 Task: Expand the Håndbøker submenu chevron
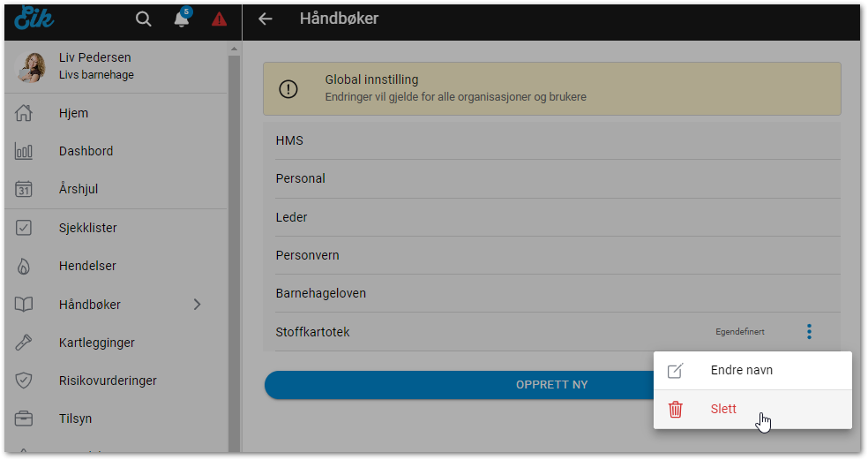pyautogui.click(x=198, y=305)
